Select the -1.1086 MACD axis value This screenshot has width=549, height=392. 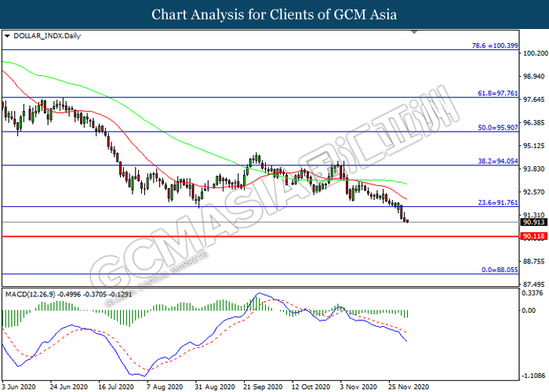tap(534, 375)
